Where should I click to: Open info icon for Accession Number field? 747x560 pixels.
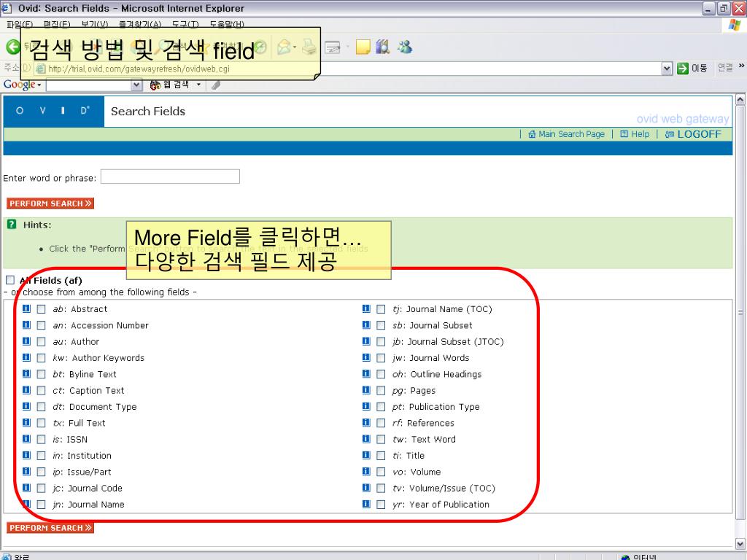(x=27, y=324)
